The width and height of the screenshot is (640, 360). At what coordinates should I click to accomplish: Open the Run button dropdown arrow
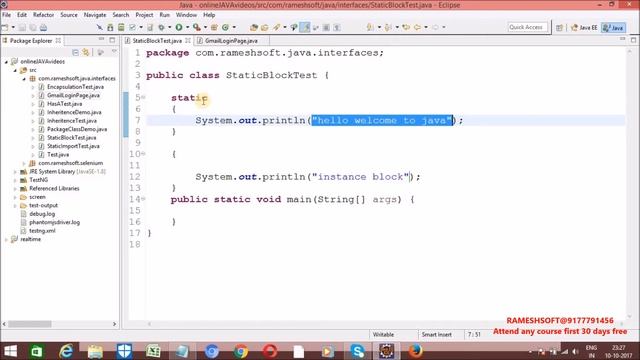pyautogui.click(x=187, y=27)
